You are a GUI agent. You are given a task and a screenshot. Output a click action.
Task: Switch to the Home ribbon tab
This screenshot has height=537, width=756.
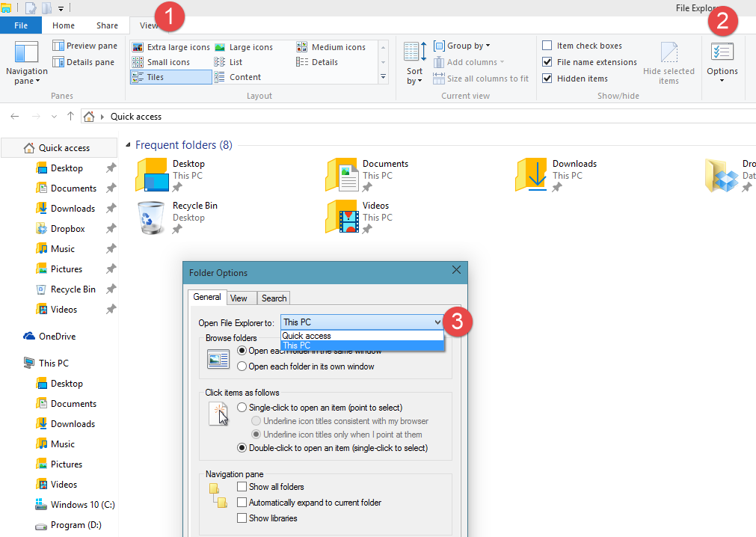63,25
